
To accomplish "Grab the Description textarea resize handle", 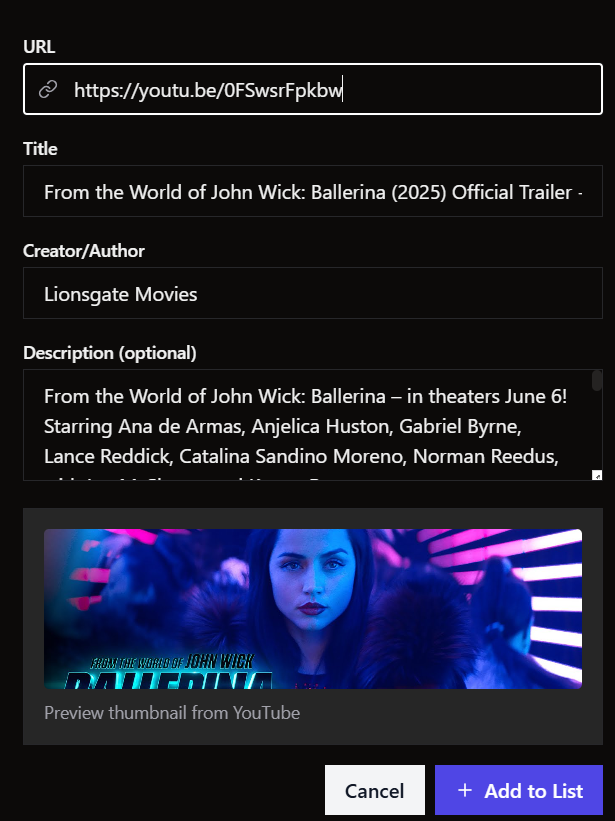I will [x=597, y=475].
